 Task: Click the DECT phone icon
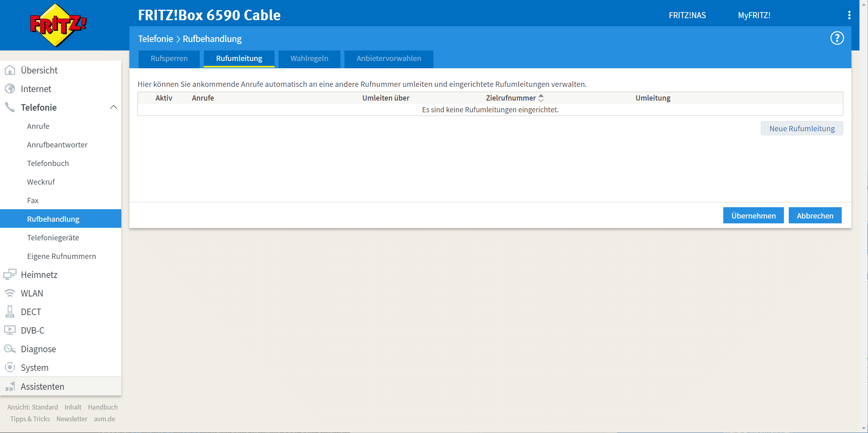coord(10,312)
